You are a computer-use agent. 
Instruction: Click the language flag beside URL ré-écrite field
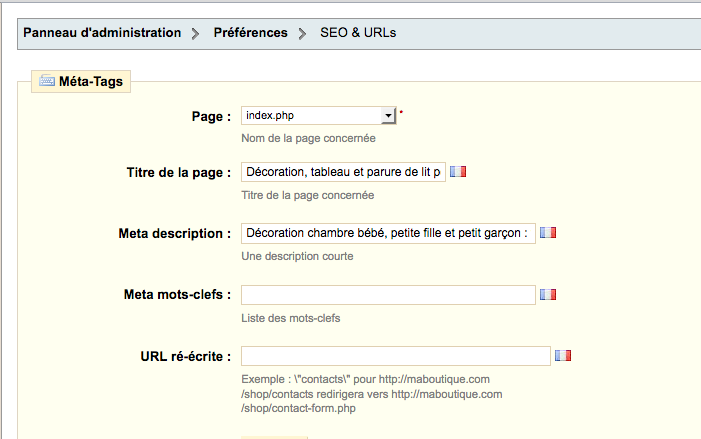coord(563,355)
